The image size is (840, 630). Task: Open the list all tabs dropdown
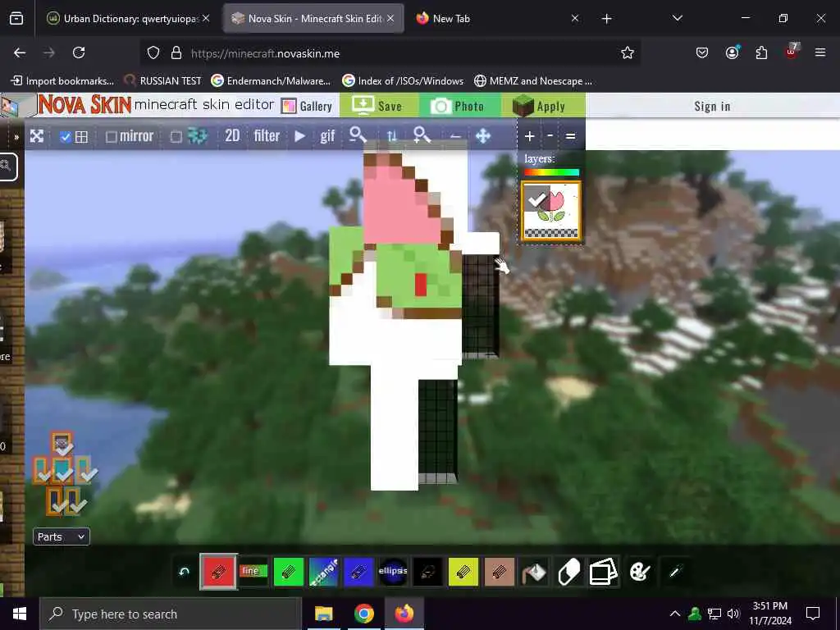pyautogui.click(x=677, y=18)
